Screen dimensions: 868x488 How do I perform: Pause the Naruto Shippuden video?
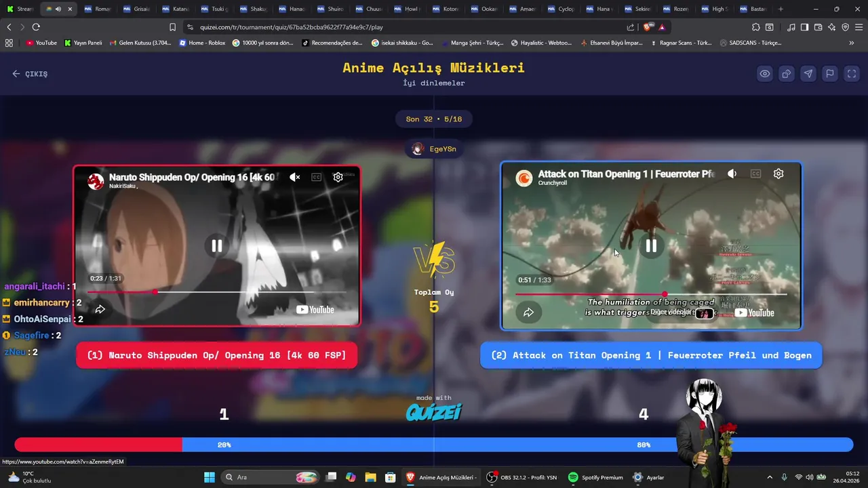point(217,246)
